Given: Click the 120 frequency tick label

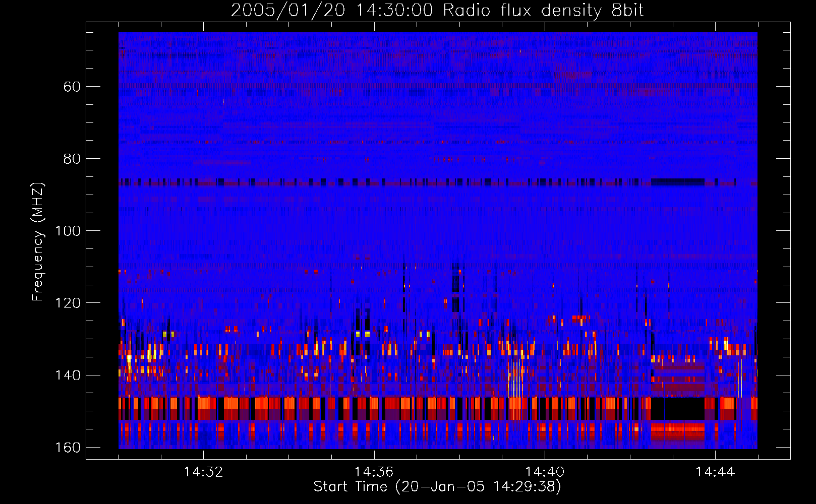Looking at the screenshot, I should [x=67, y=303].
